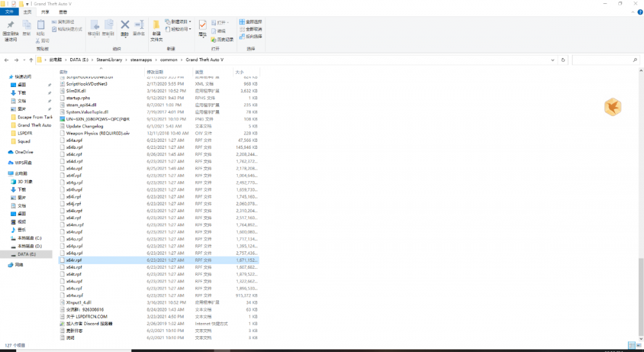Click the 移动到 (move to) icon
Screen dimensions: 644x352
tap(94, 25)
